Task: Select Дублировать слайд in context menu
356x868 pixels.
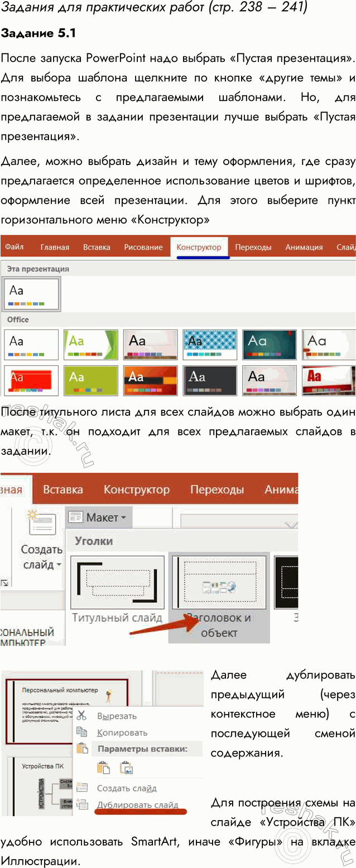Action: point(137,804)
